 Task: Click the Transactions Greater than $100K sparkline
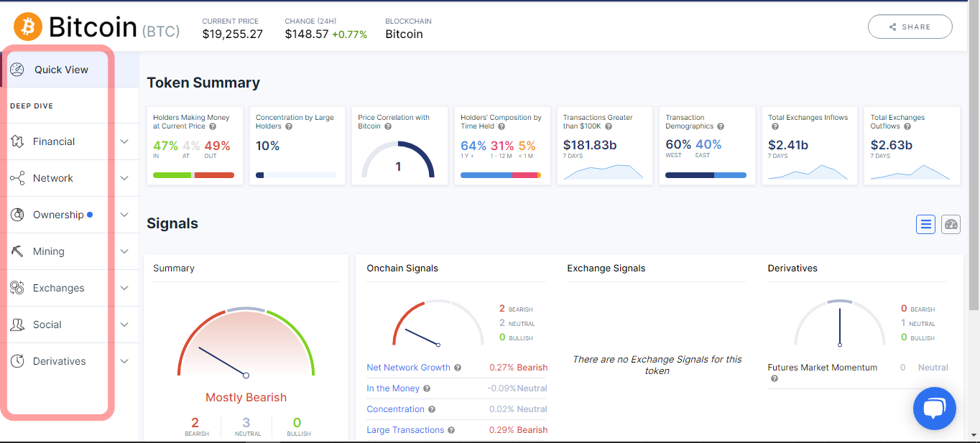point(604,172)
